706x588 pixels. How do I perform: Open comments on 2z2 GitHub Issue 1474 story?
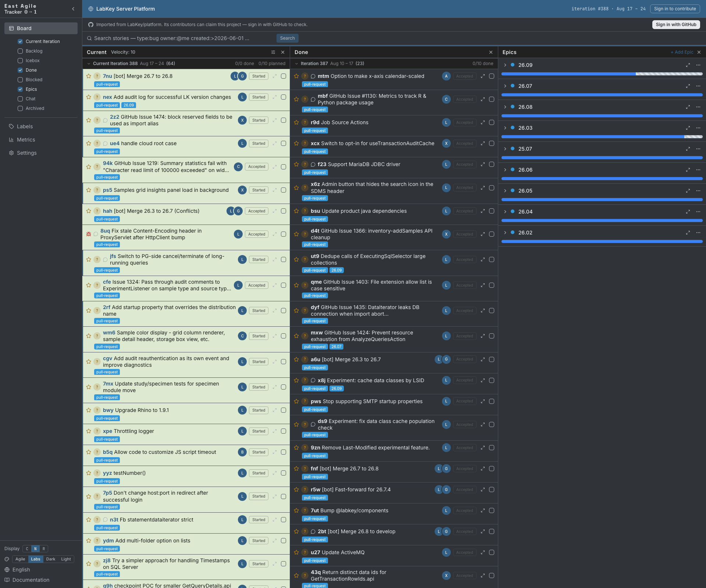pos(105,120)
